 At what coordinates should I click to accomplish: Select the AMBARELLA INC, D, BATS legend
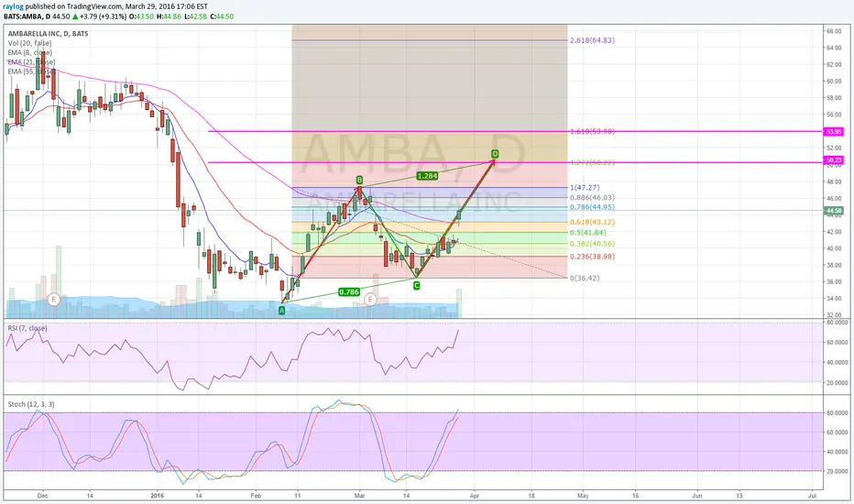48,34
